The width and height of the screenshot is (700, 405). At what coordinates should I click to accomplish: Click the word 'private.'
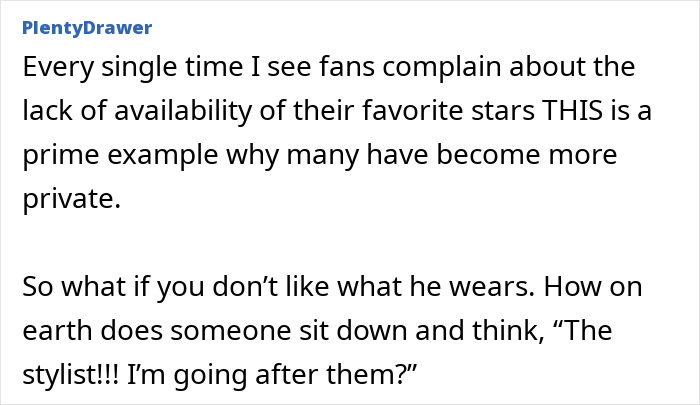(x=71, y=199)
